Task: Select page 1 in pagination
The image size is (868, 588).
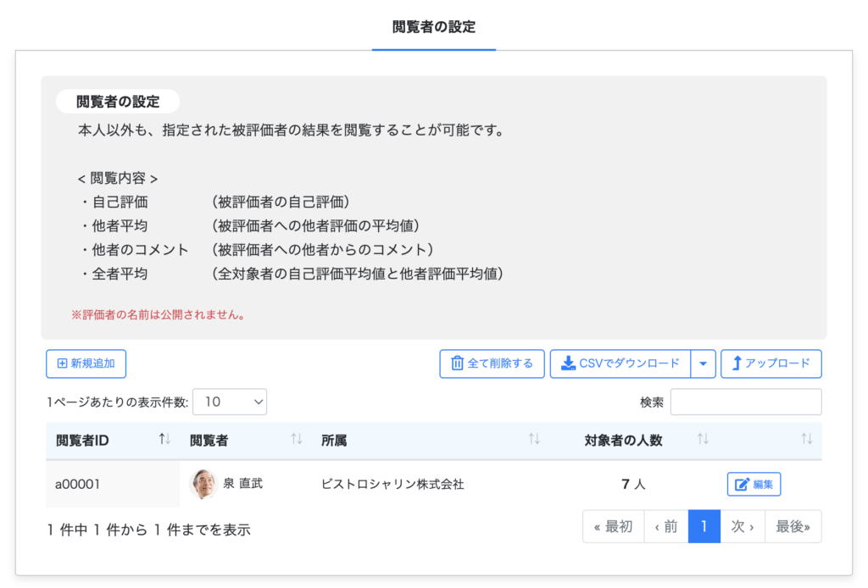Action: [x=704, y=526]
